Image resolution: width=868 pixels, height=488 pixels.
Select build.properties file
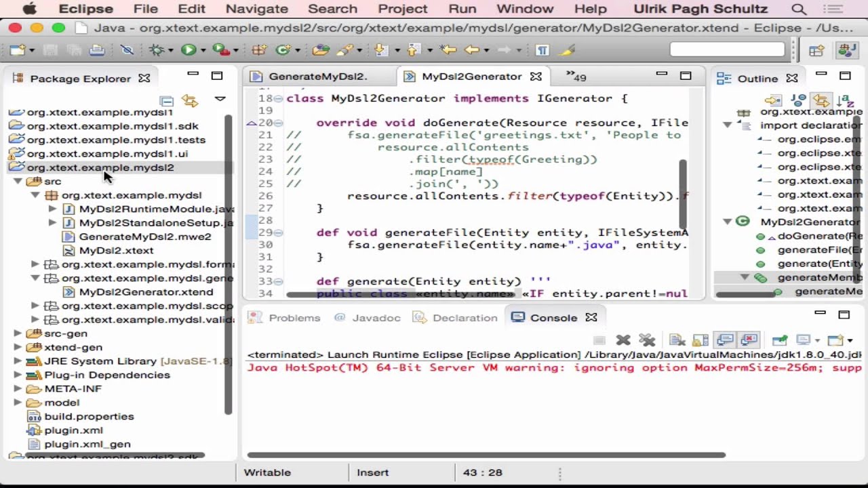click(89, 417)
